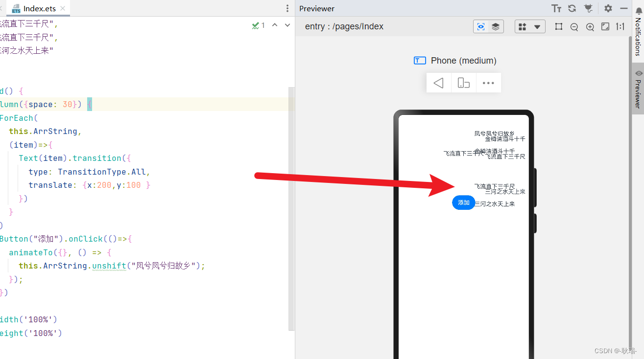644x359 pixels.
Task: Zoom in the preview
Action: [x=590, y=27]
